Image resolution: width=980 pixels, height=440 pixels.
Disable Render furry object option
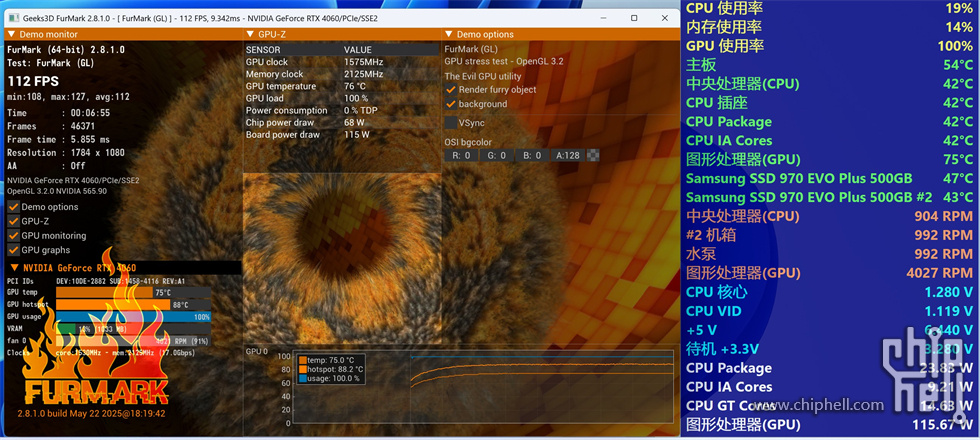451,89
